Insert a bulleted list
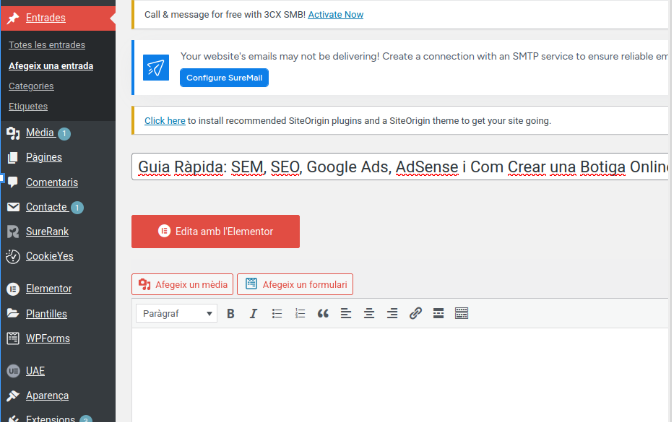672x422 pixels. tap(277, 313)
